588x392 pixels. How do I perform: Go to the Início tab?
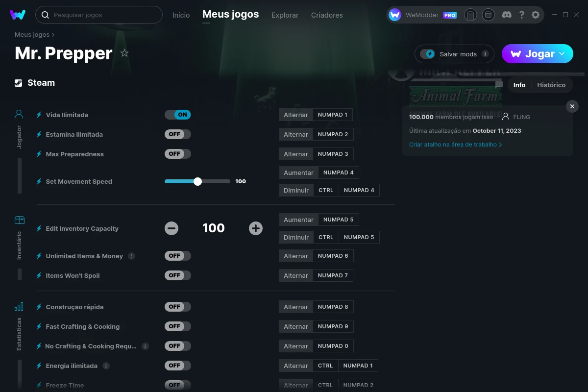[x=181, y=15]
